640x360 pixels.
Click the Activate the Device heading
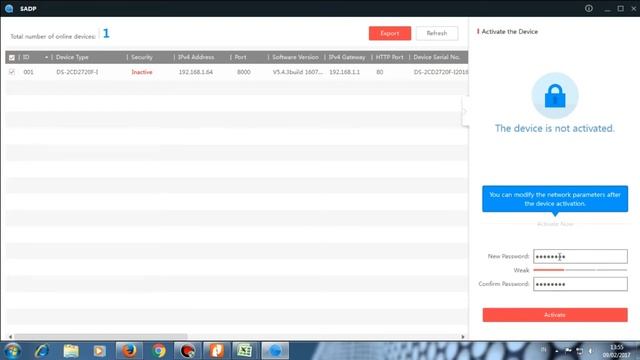tap(509, 31)
